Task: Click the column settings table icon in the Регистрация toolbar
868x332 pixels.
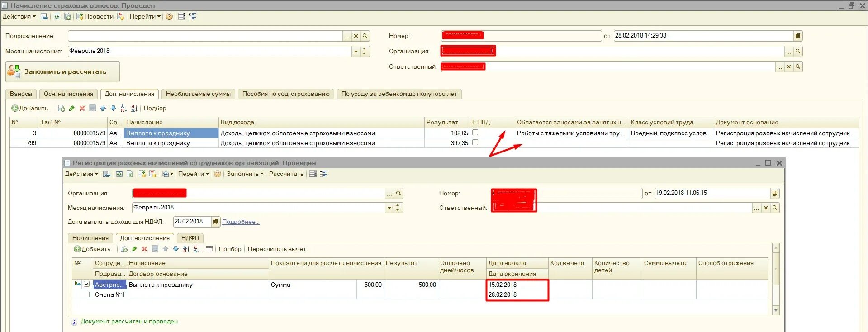Action: pos(209,249)
